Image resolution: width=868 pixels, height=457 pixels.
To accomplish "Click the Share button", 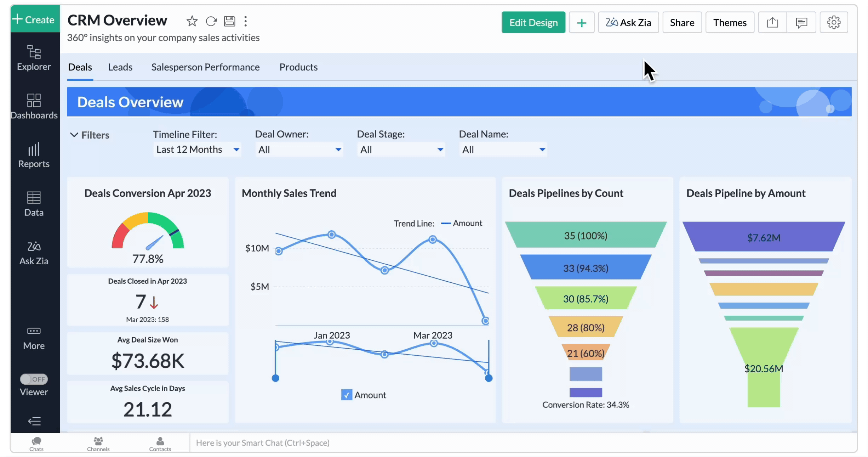I will [682, 21].
